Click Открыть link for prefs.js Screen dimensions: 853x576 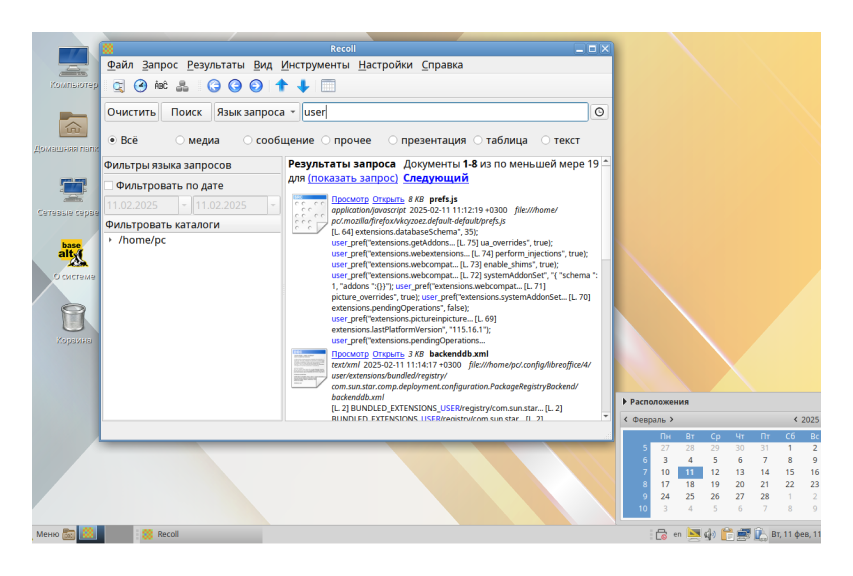[x=388, y=199]
